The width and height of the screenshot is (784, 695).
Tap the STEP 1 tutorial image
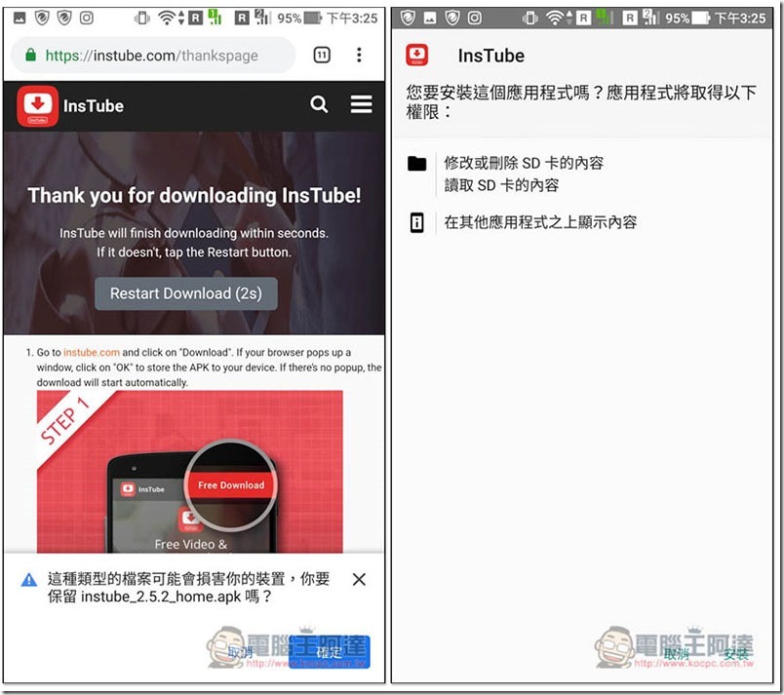click(x=190, y=472)
